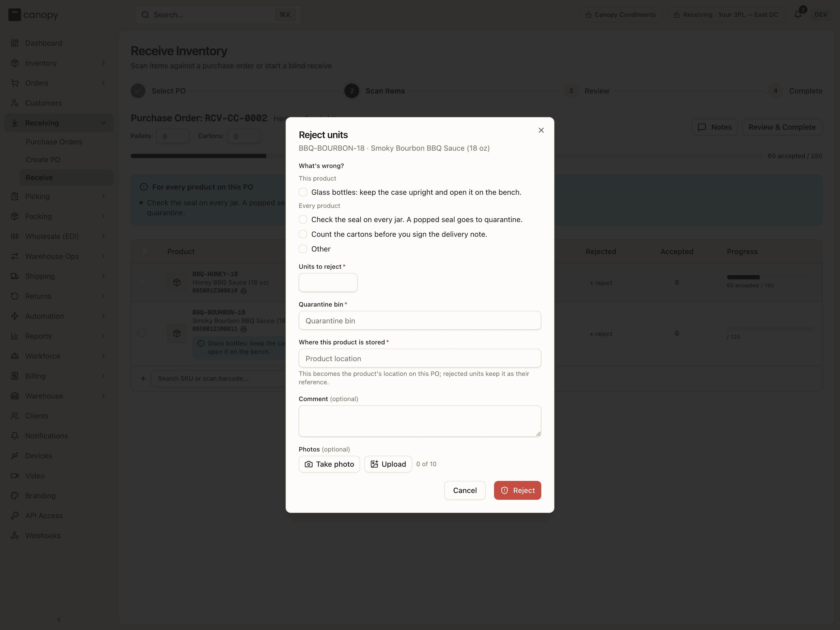This screenshot has width=840, height=630.
Task: Click the Webhooks sidebar icon
Action: [x=15, y=535]
